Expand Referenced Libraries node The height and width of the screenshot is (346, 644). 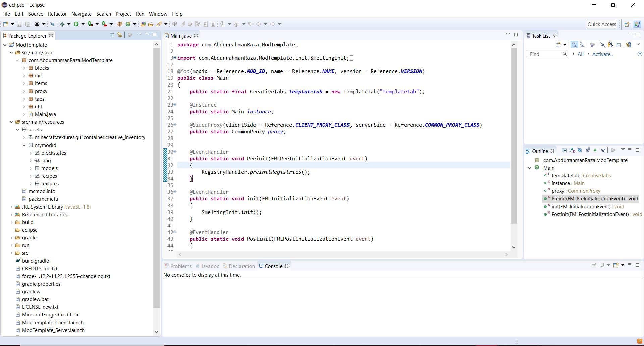pyautogui.click(x=11, y=215)
